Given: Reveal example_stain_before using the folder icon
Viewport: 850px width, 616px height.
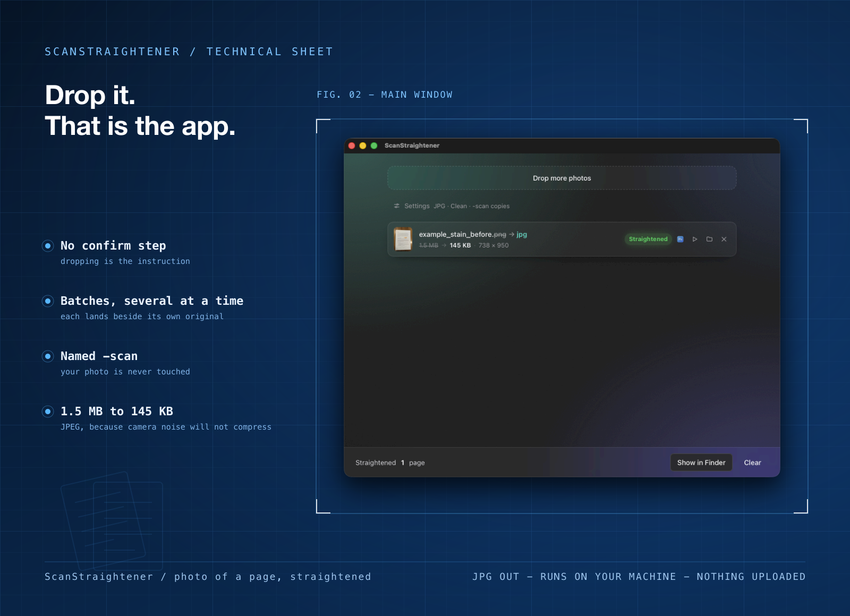Looking at the screenshot, I should (709, 239).
